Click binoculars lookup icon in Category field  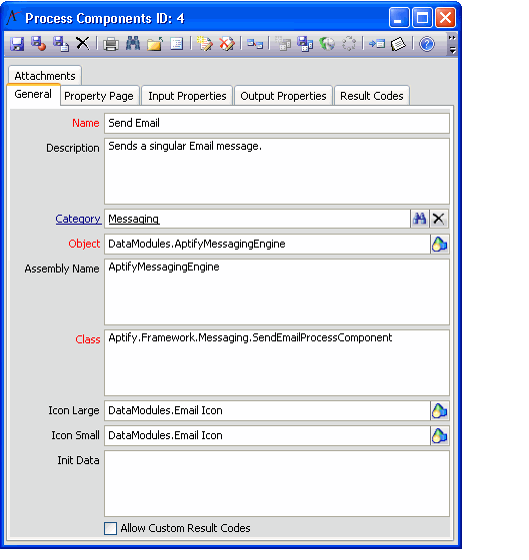(420, 219)
